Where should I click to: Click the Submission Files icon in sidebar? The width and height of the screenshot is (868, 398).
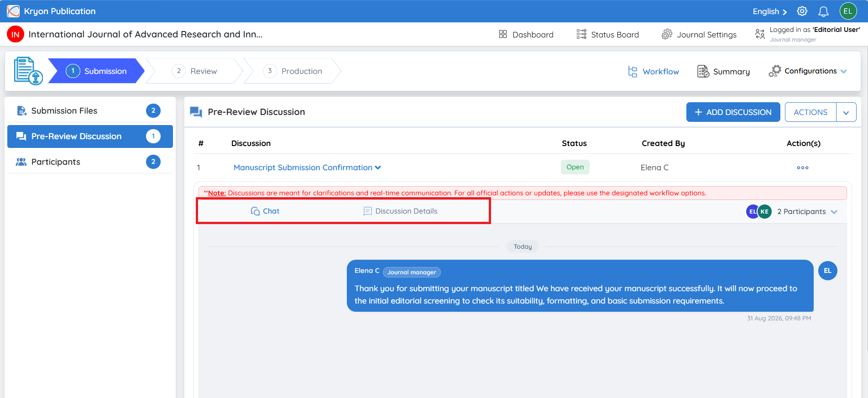(21, 111)
